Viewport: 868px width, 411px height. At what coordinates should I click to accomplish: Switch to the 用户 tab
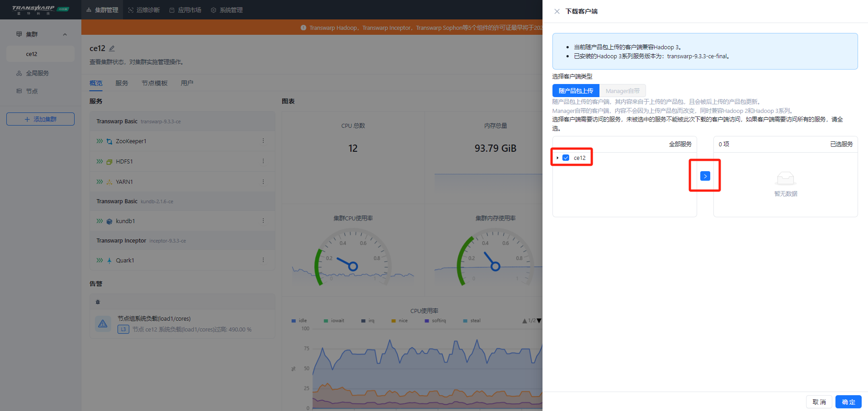coord(187,83)
